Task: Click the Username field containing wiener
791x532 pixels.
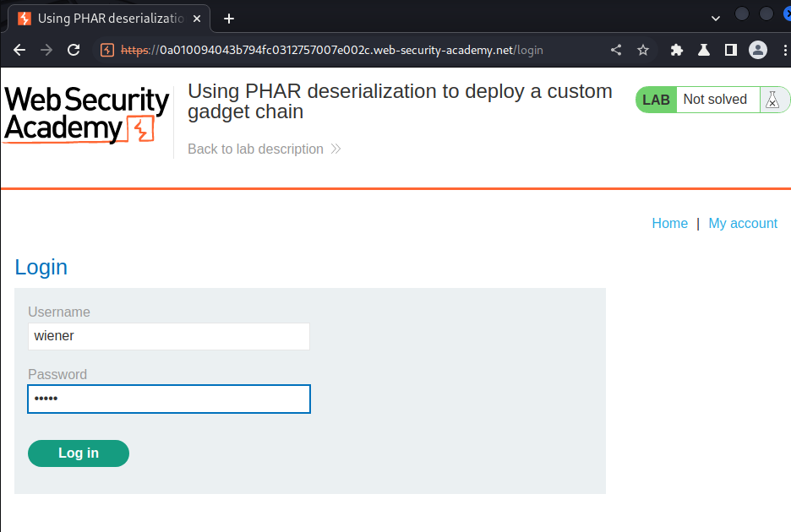Action: point(169,336)
